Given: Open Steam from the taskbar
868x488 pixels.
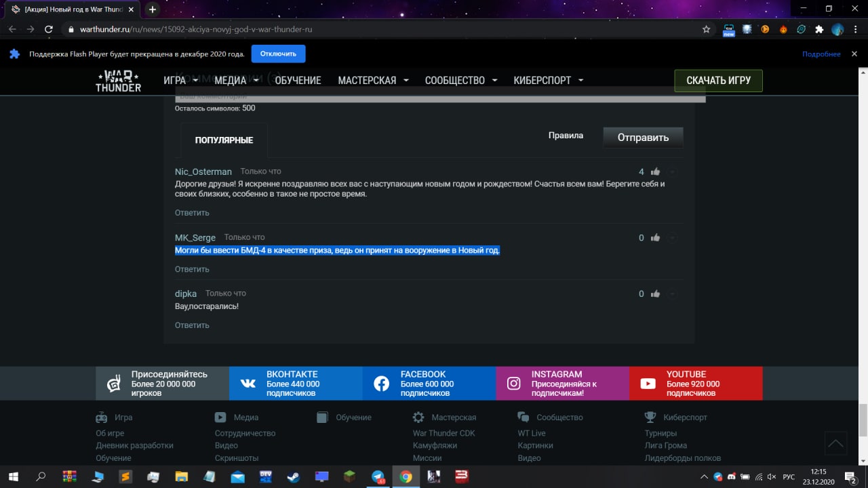Looking at the screenshot, I should pyautogui.click(x=294, y=476).
